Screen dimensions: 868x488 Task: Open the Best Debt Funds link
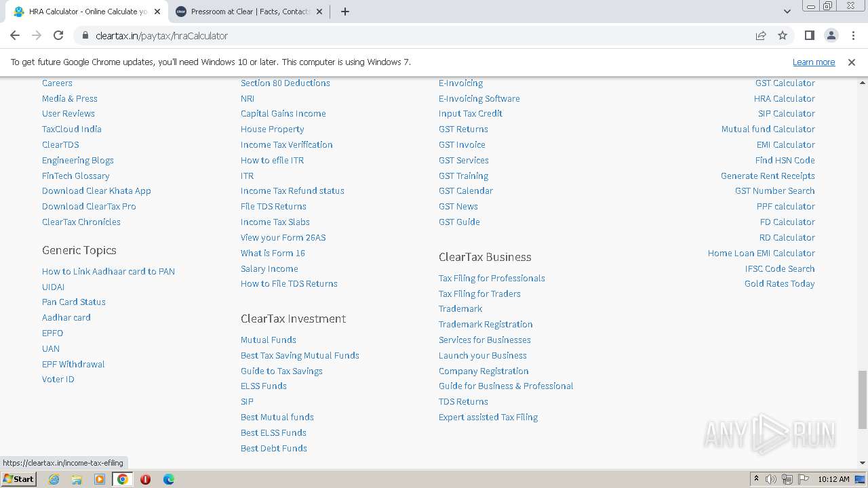pos(274,448)
